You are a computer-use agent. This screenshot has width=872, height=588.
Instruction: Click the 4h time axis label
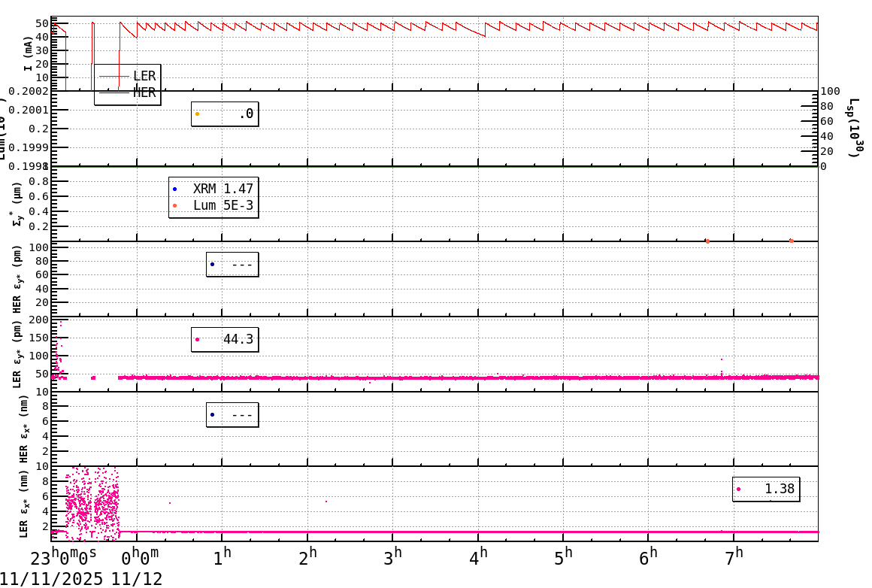[x=478, y=557]
